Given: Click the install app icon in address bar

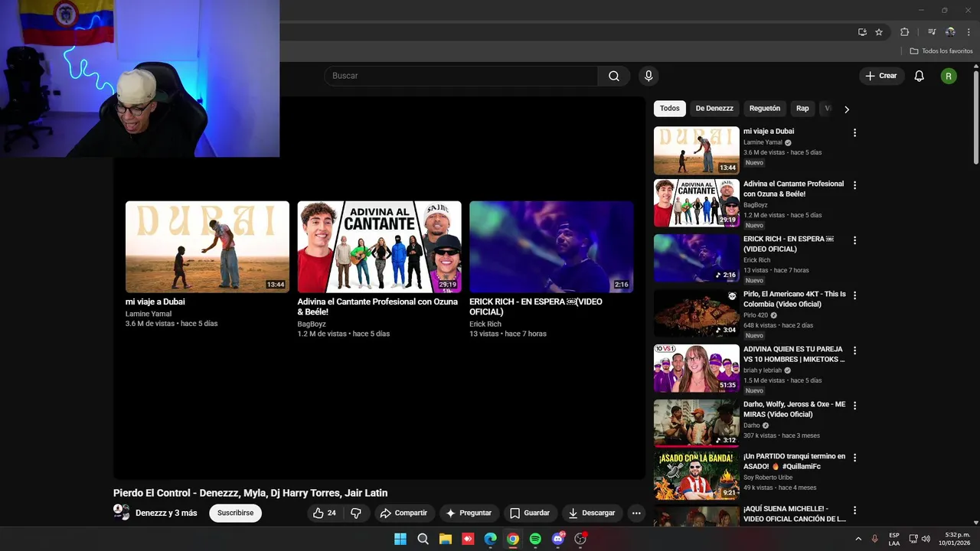Looking at the screenshot, I should click(x=862, y=32).
